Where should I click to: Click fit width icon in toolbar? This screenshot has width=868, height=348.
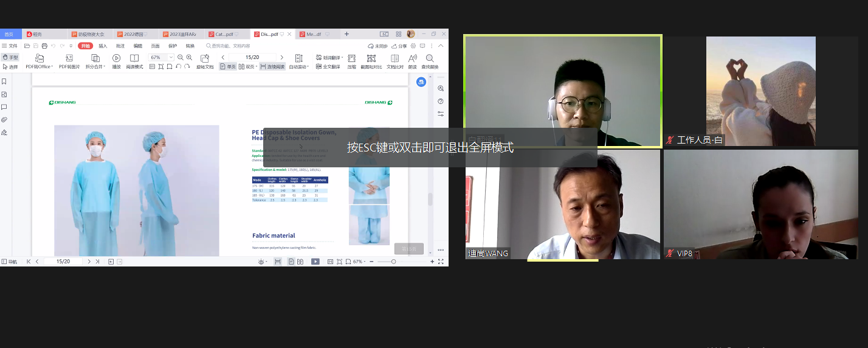pyautogui.click(x=170, y=66)
